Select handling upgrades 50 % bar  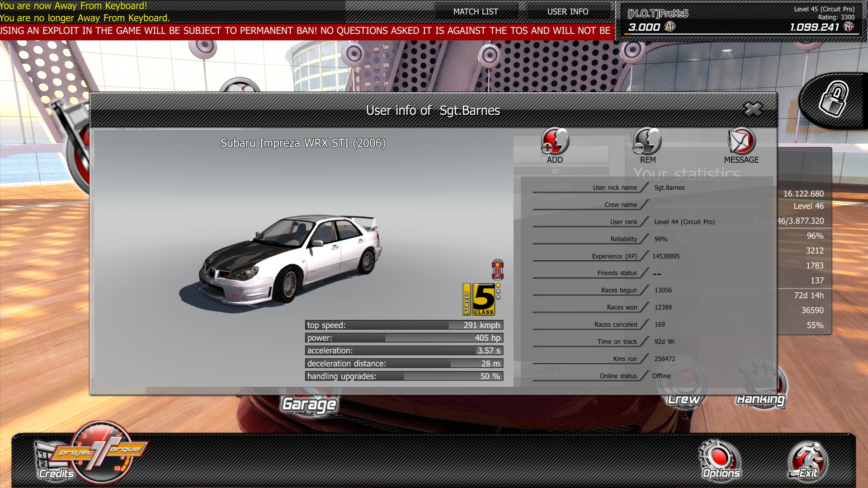click(404, 376)
